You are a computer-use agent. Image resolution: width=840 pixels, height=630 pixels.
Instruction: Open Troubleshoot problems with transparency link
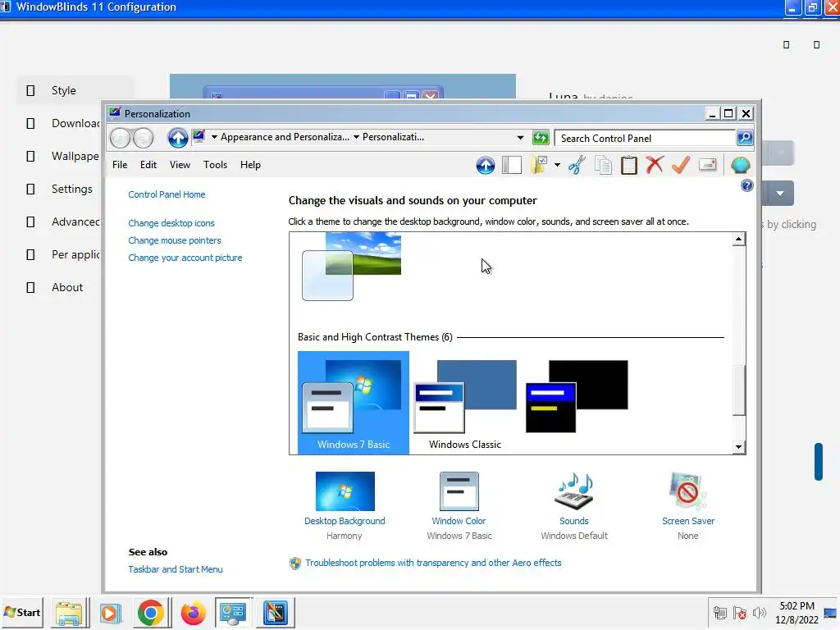(433, 563)
